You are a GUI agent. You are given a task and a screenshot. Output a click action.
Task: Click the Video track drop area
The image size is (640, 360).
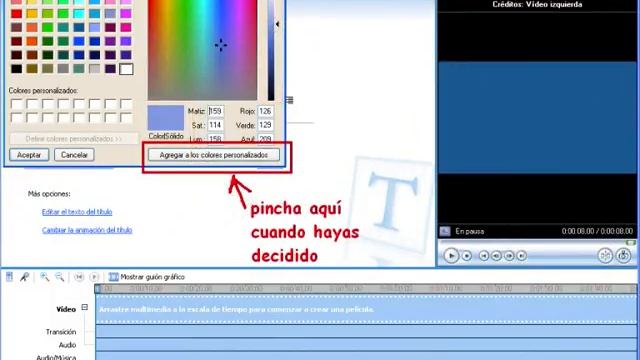point(366,309)
